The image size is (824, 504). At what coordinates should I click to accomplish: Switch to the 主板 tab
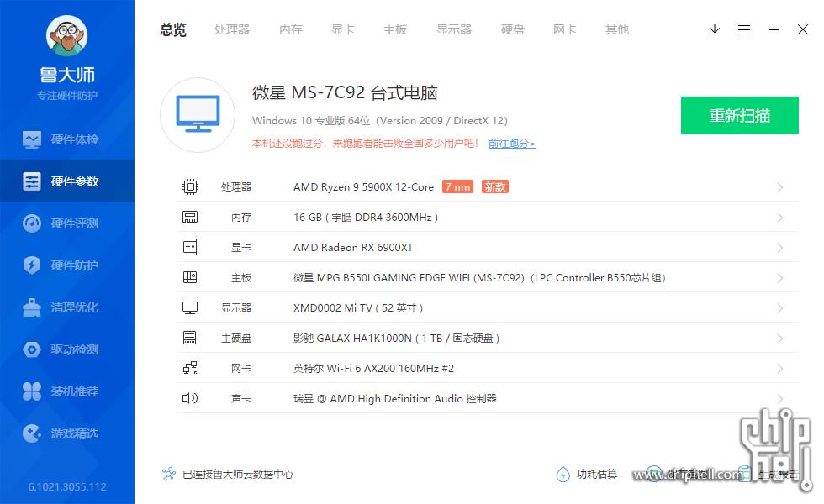click(x=395, y=29)
